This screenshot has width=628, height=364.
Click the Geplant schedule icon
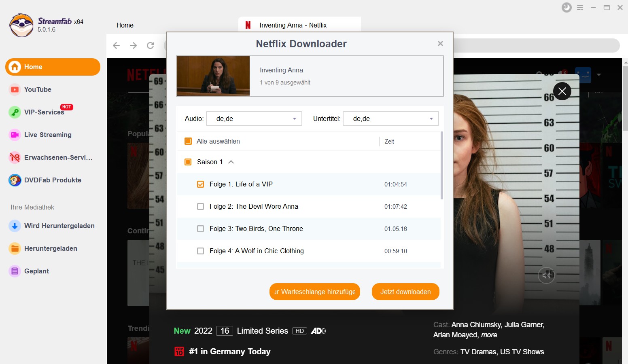15,271
